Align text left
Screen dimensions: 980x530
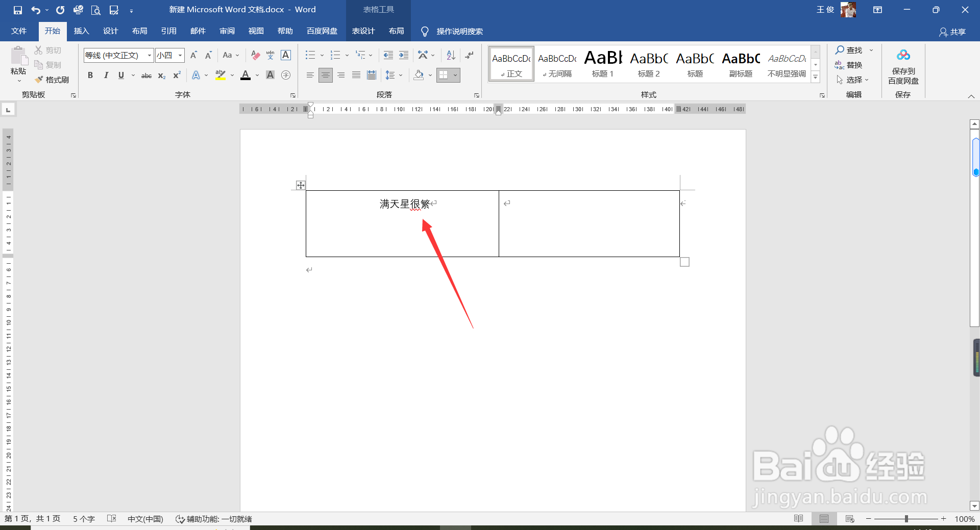point(310,75)
